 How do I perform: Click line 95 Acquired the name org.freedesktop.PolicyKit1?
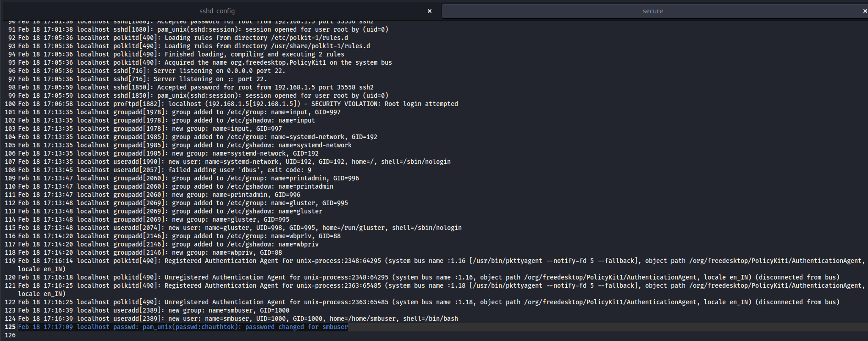[205, 62]
